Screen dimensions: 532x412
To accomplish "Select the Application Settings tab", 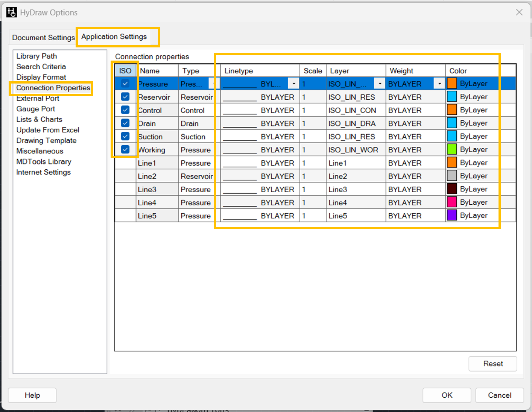I will [114, 36].
